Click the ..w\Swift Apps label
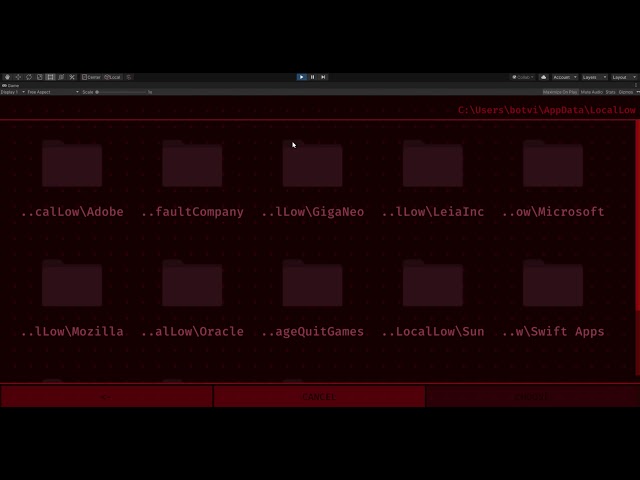This screenshot has height=480, width=640. click(553, 331)
